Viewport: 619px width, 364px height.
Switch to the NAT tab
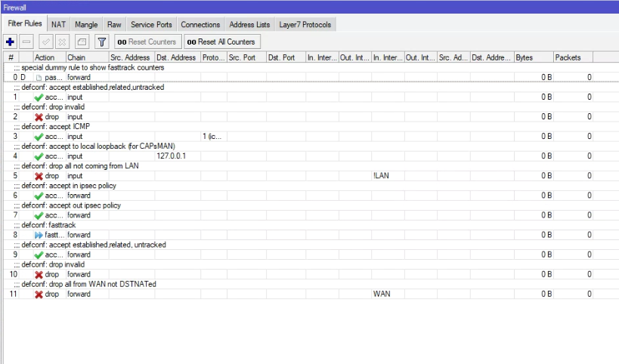point(58,24)
